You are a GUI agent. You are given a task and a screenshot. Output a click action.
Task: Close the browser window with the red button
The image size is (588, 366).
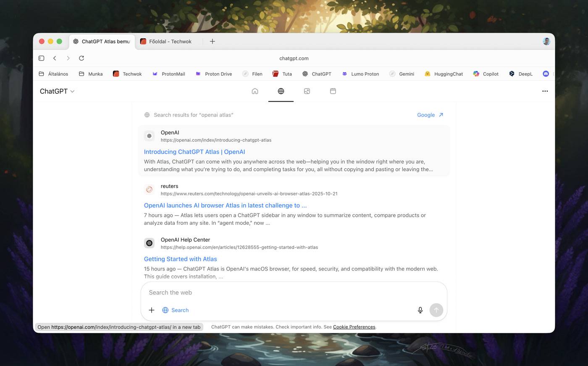42,41
